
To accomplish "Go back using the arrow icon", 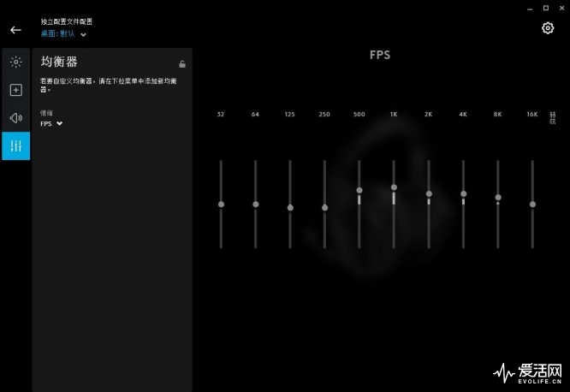I will [15, 30].
